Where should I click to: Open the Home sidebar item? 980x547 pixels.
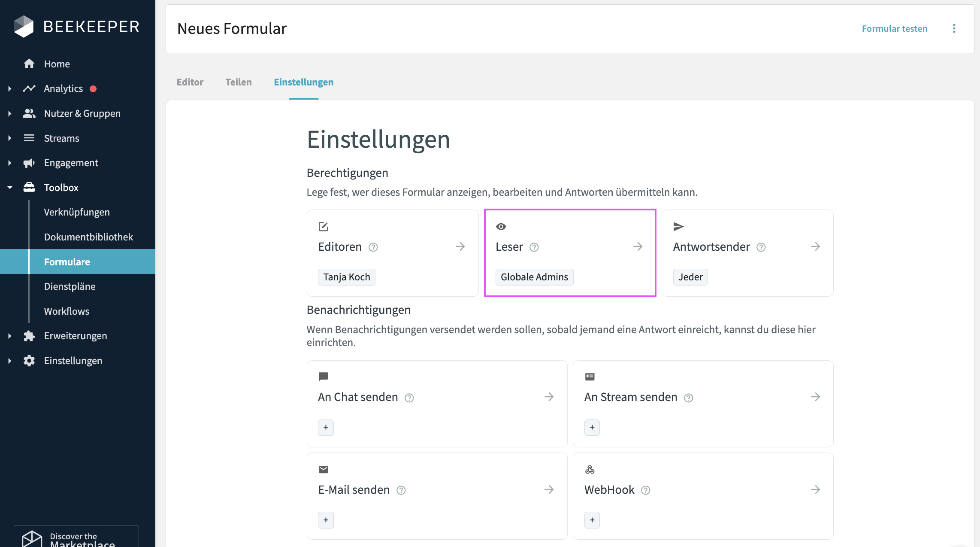tap(57, 64)
